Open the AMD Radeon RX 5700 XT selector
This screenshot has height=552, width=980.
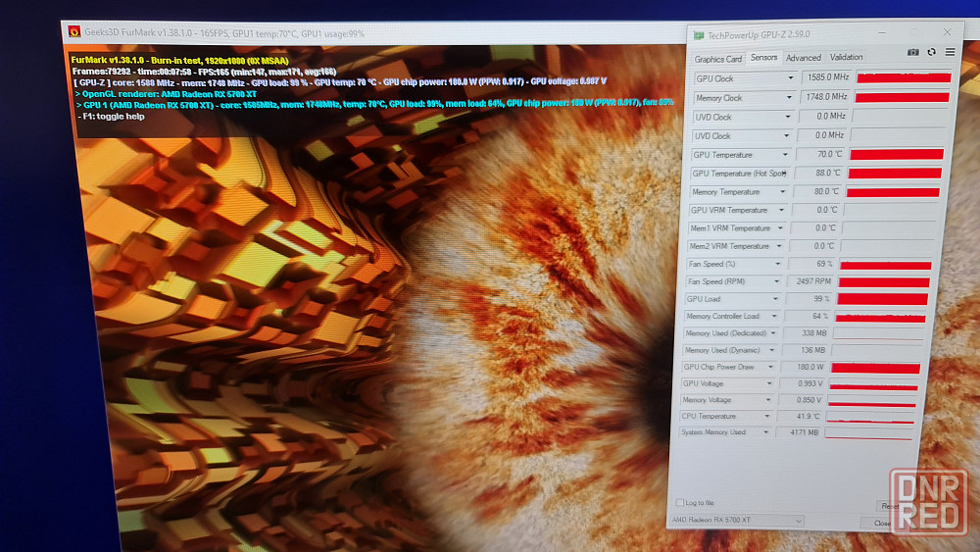pos(736,520)
